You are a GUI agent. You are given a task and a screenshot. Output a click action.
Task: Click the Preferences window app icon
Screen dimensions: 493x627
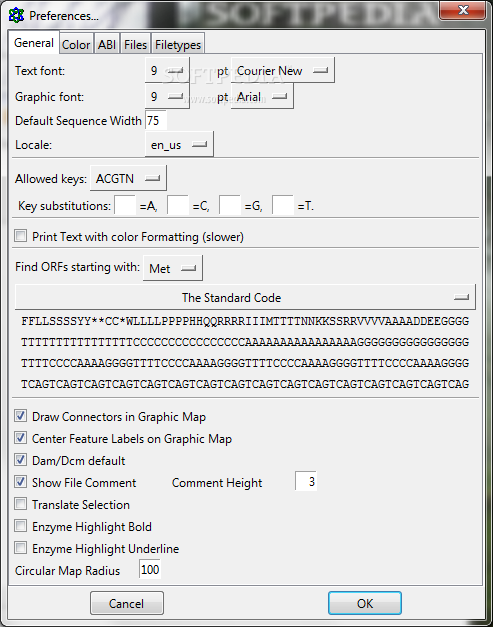pyautogui.click(x=16, y=16)
